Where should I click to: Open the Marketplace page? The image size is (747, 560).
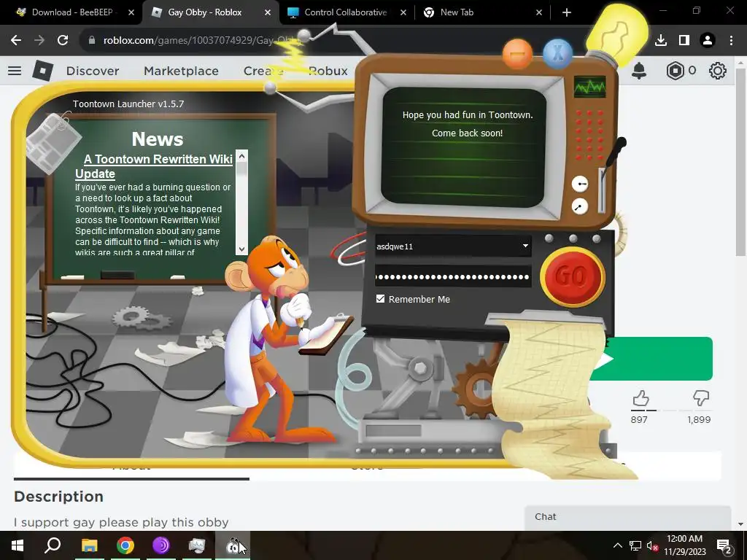pyautogui.click(x=181, y=71)
